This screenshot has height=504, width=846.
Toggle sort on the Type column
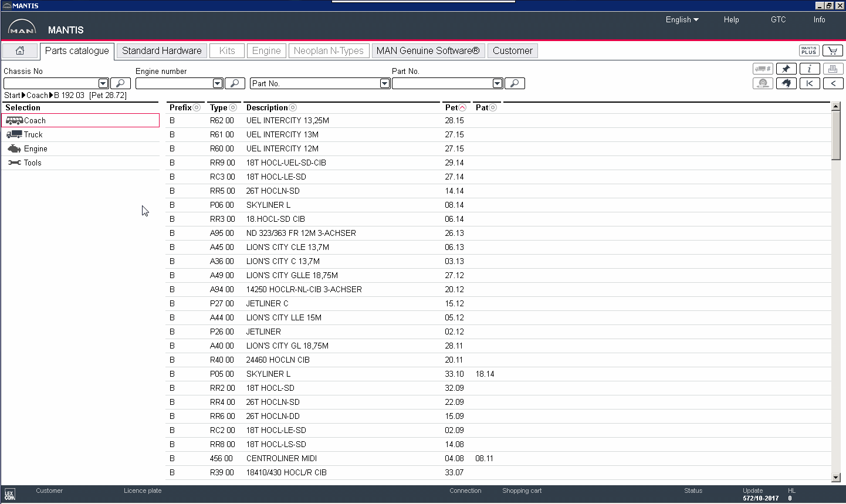(233, 107)
